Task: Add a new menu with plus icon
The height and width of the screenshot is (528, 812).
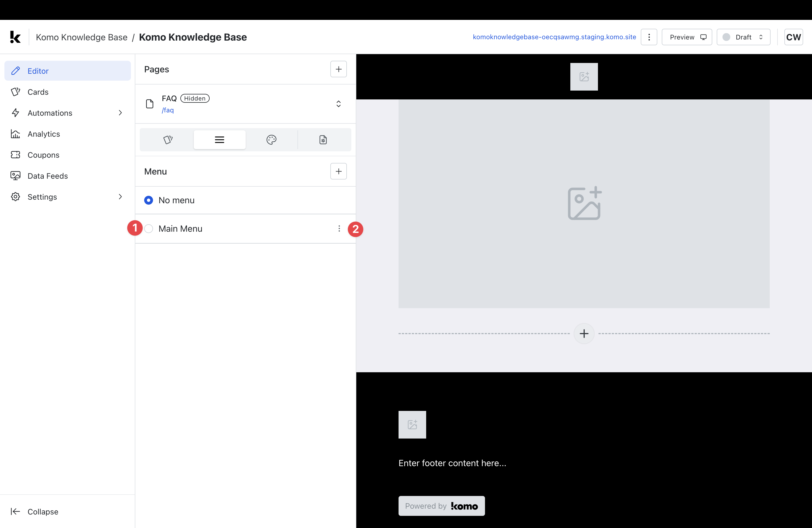Action: pyautogui.click(x=338, y=171)
